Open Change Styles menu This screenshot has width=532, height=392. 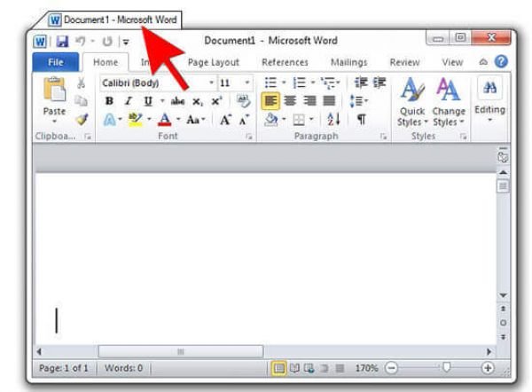click(x=449, y=102)
